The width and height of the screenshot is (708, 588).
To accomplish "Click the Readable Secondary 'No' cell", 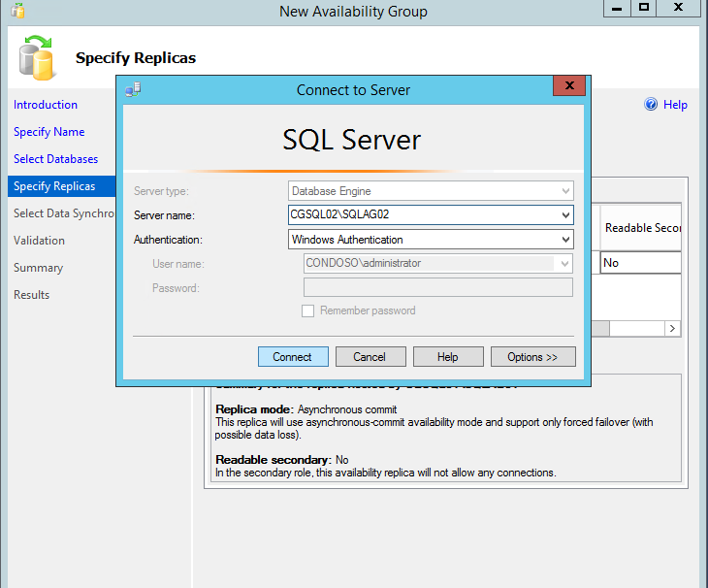I will point(640,263).
